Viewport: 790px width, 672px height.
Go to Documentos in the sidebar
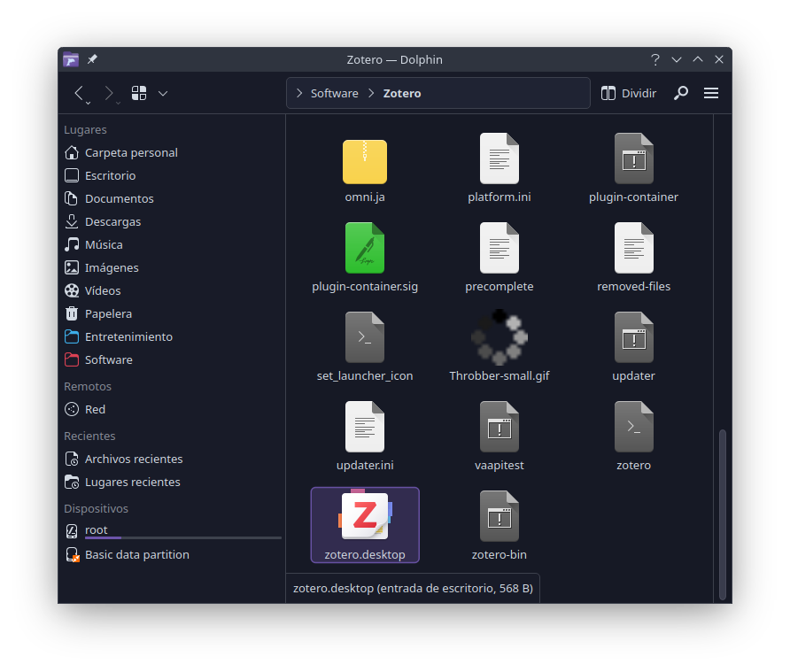click(x=171, y=198)
